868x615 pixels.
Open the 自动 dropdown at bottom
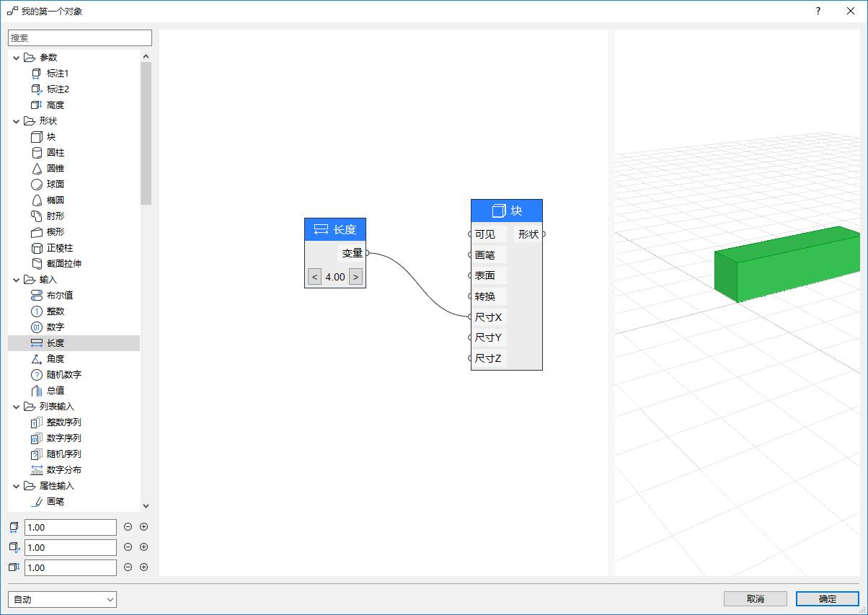62,599
